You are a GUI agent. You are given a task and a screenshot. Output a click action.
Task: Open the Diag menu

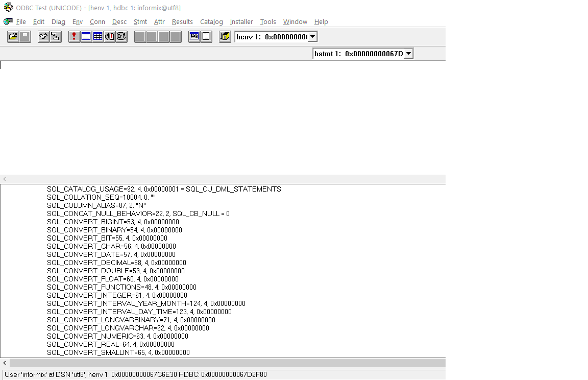pyautogui.click(x=58, y=22)
